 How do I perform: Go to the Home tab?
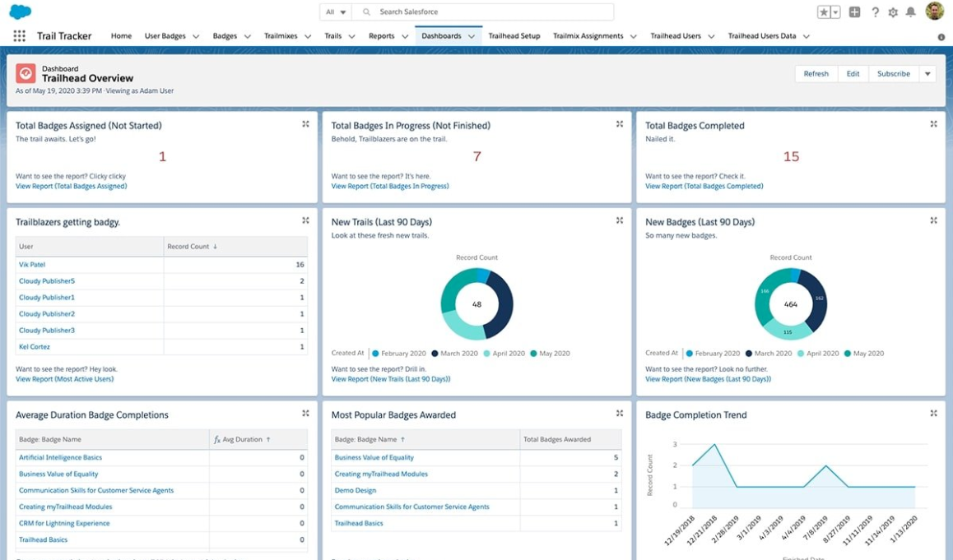tap(121, 36)
